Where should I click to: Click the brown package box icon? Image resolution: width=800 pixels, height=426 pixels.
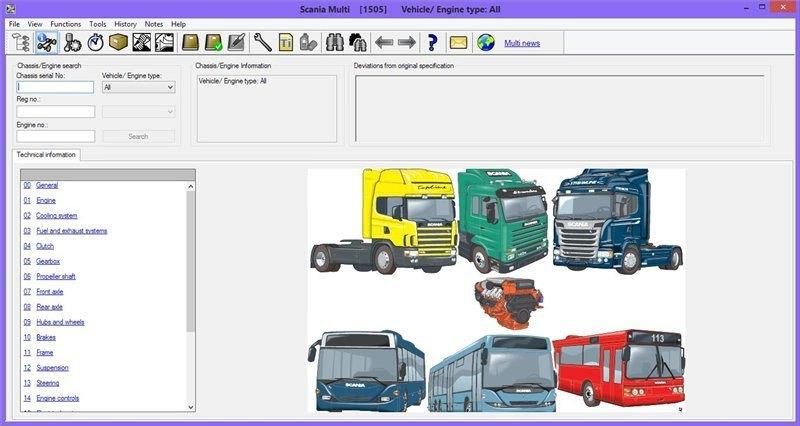point(118,43)
